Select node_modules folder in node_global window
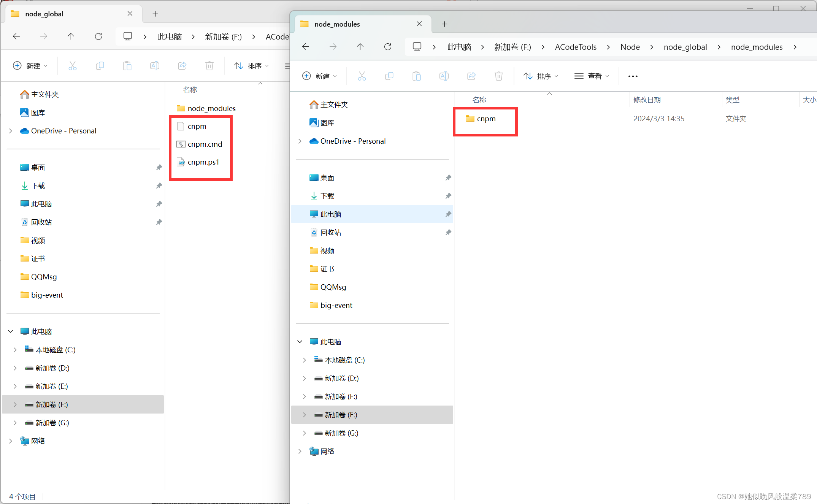817x504 pixels. [x=206, y=108]
